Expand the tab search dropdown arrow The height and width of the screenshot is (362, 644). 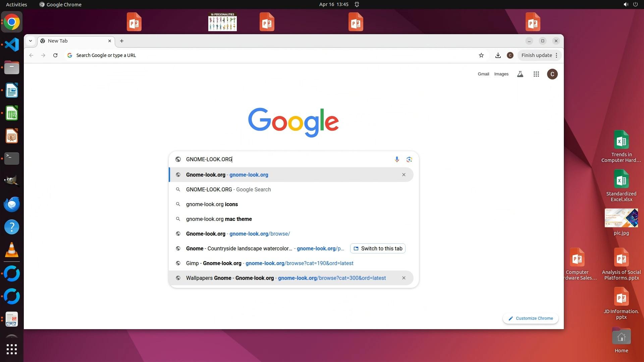(31, 41)
